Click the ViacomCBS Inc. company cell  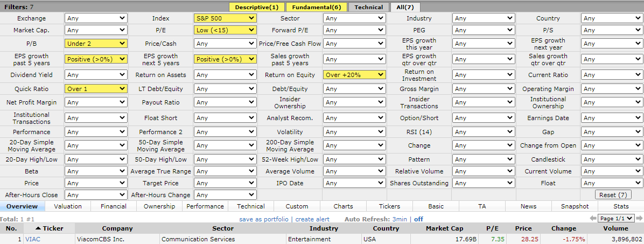point(117,239)
